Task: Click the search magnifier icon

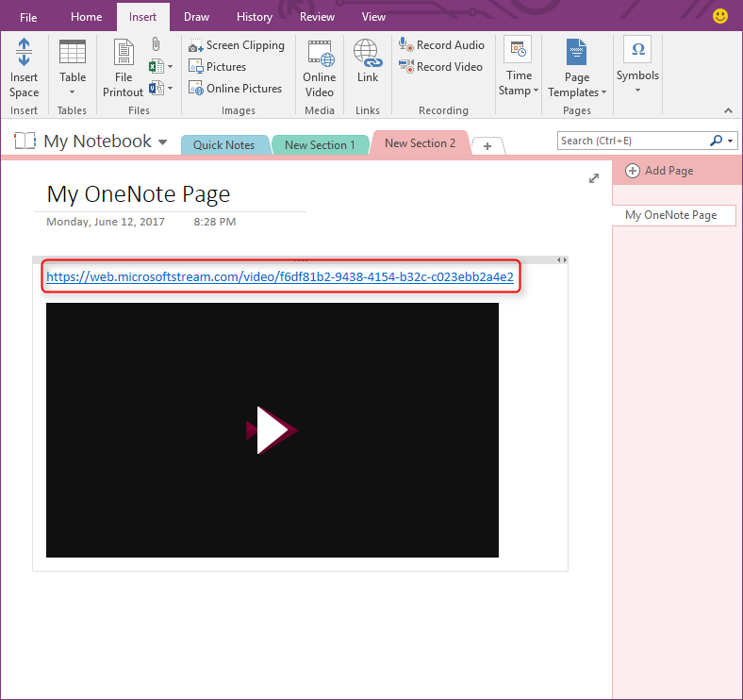Action: (x=716, y=141)
